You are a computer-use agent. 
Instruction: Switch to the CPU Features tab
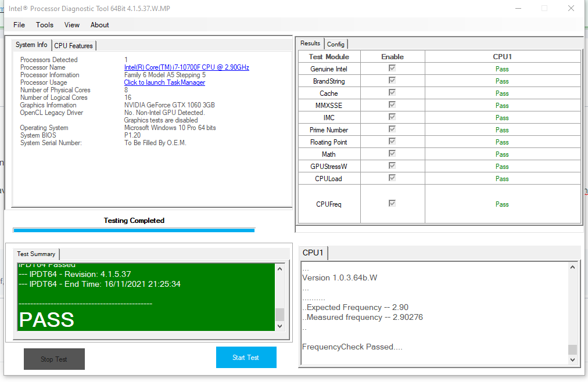[x=73, y=46]
